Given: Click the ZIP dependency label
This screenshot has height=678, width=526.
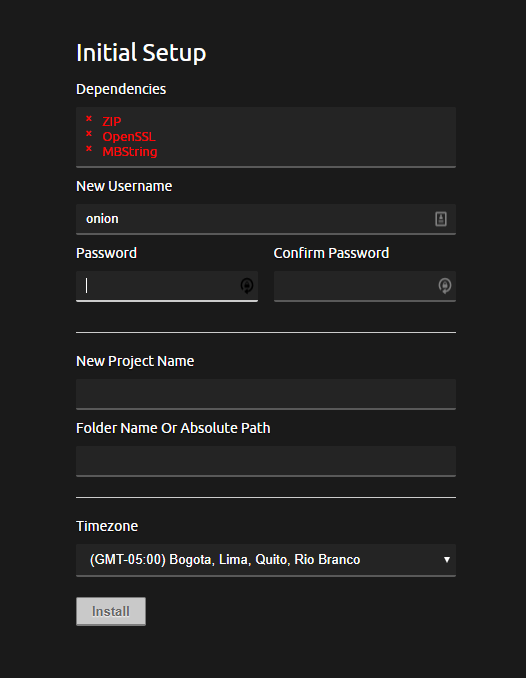Looking at the screenshot, I should 112,122.
